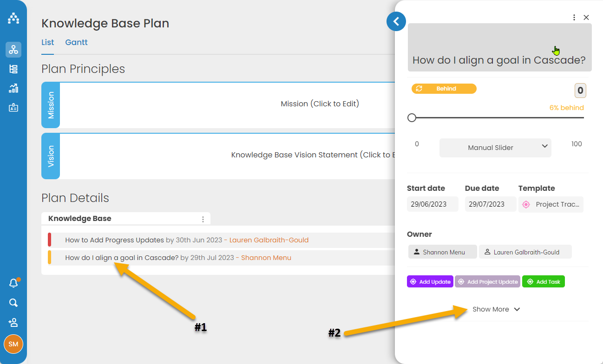Open the analytics chart sidebar icon

(13, 88)
